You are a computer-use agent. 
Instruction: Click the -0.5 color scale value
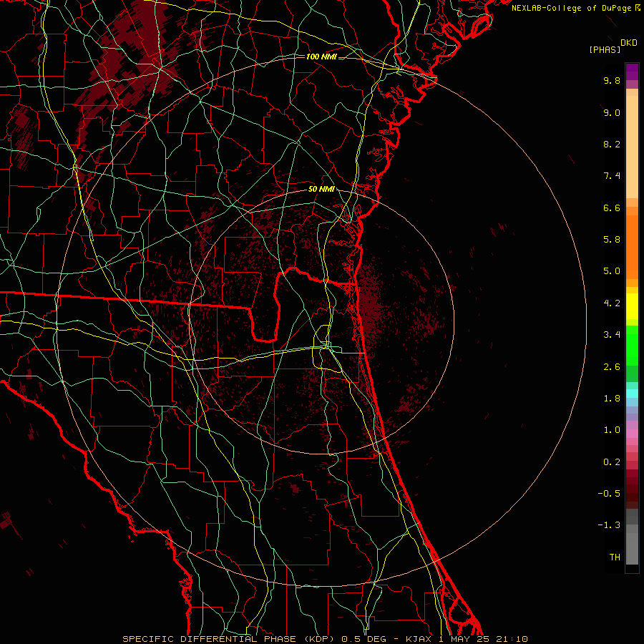coord(609,494)
